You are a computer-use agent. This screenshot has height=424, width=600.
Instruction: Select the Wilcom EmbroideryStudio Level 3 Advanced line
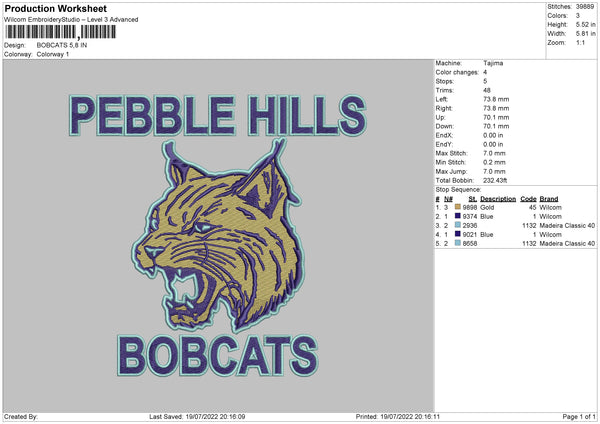click(x=71, y=20)
